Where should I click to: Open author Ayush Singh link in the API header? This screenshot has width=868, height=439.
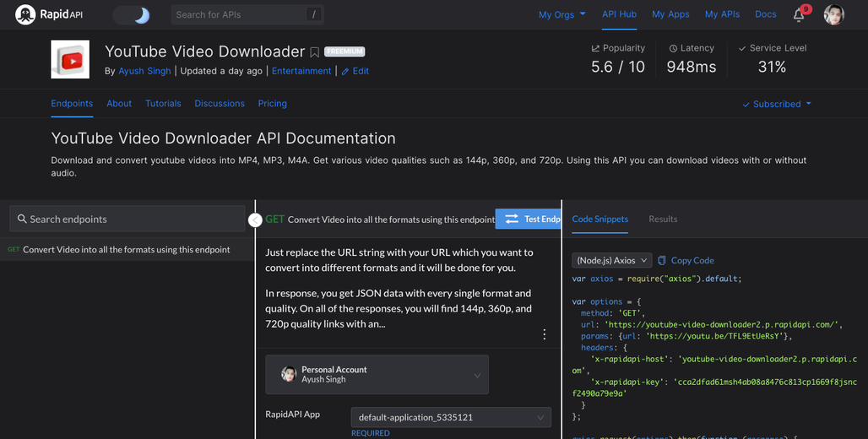(x=144, y=71)
